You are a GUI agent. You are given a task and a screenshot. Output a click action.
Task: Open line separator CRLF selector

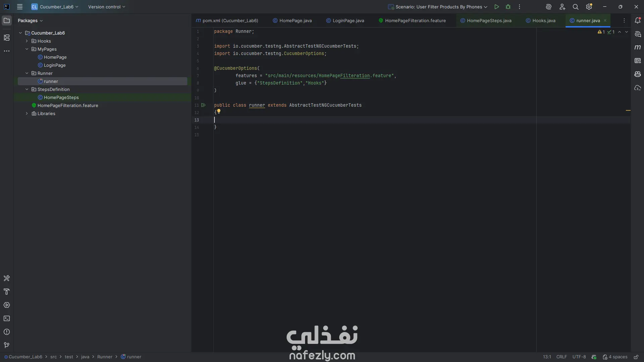pos(561,357)
